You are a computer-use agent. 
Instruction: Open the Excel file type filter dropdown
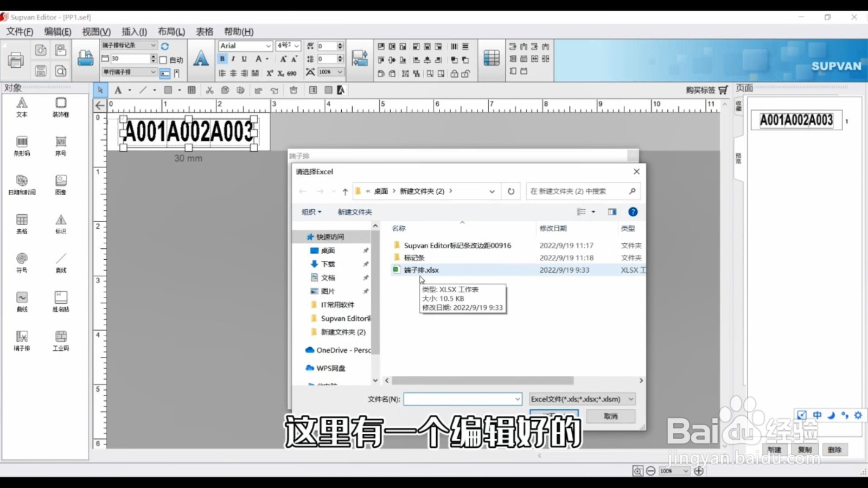[x=582, y=399]
